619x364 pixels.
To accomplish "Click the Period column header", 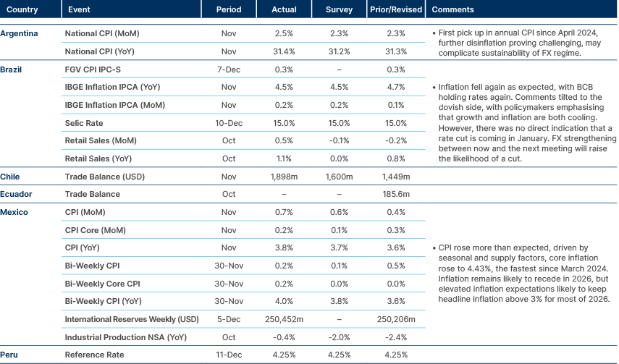I will [x=229, y=9].
